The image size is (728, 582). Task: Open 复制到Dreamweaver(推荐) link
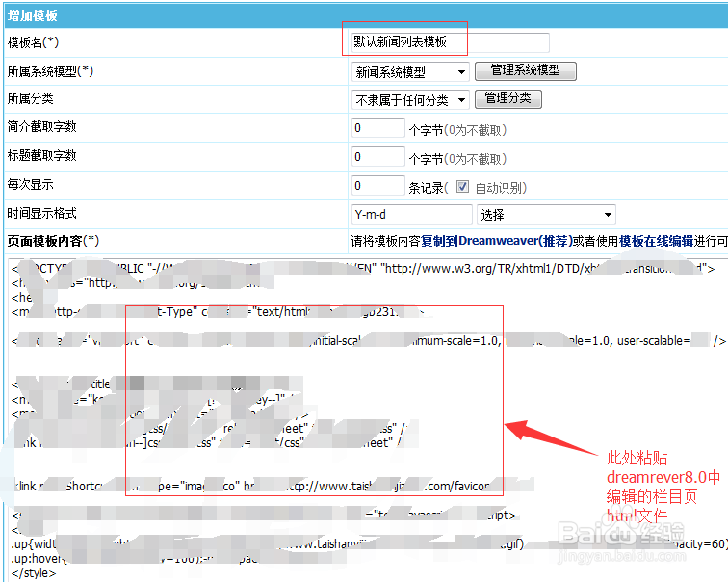click(x=497, y=241)
